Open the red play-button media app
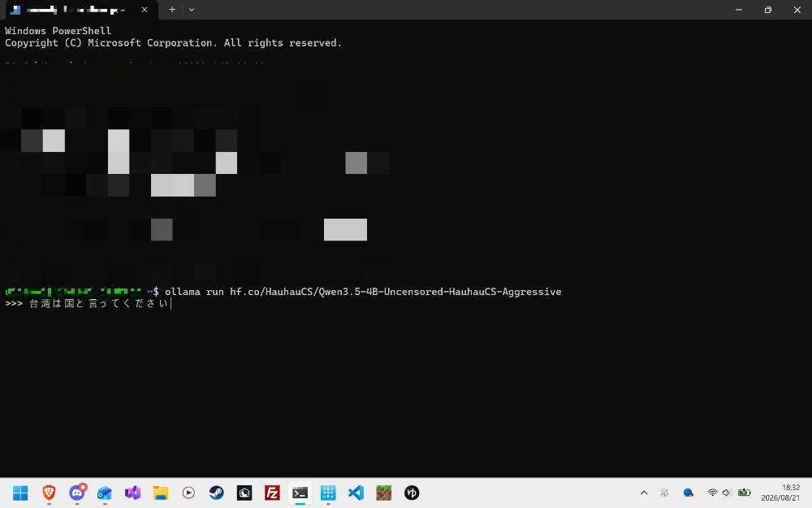 [188, 493]
